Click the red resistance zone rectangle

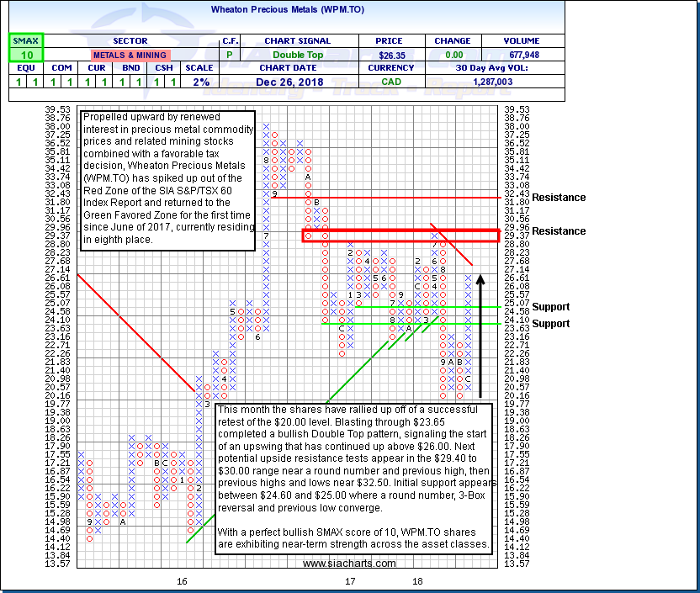click(x=400, y=236)
